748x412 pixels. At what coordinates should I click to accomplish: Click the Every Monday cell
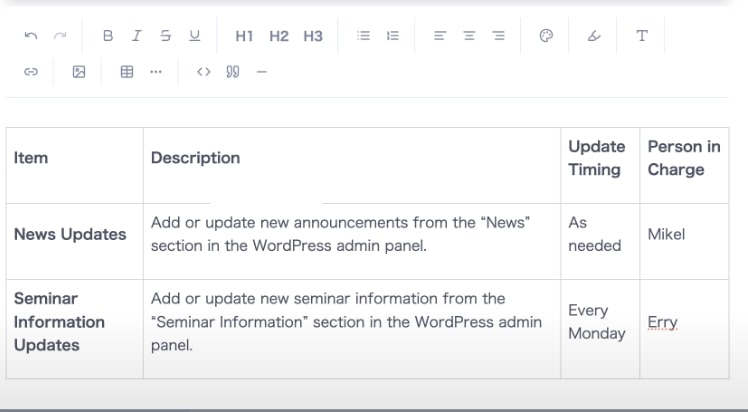pyautogui.click(x=600, y=329)
